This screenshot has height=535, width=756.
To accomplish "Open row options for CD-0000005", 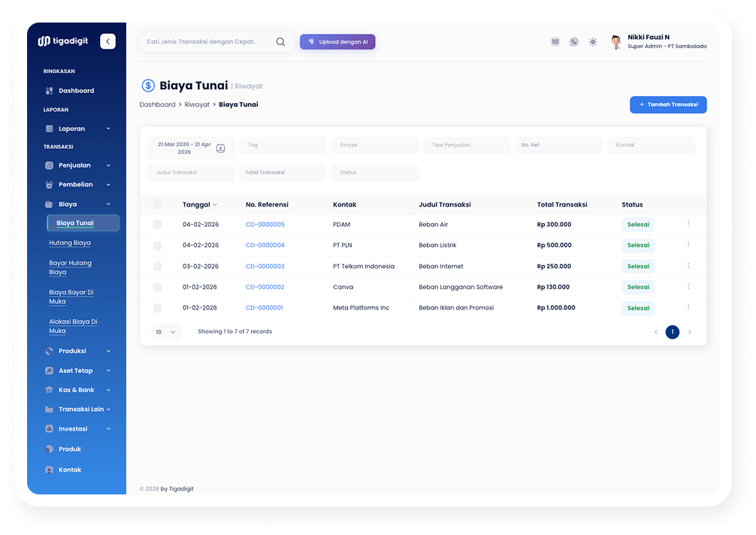I will (x=688, y=224).
